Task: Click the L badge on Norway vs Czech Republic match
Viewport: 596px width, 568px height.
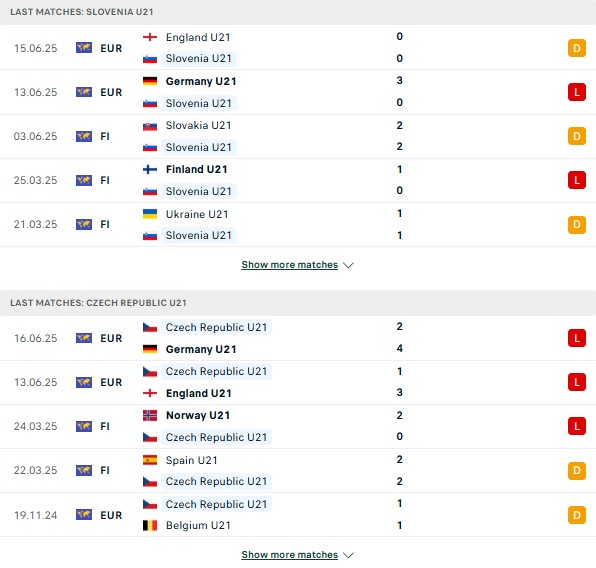Action: (577, 426)
